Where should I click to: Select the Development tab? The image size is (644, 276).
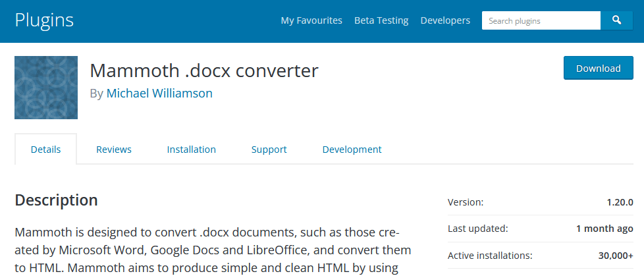(x=352, y=150)
